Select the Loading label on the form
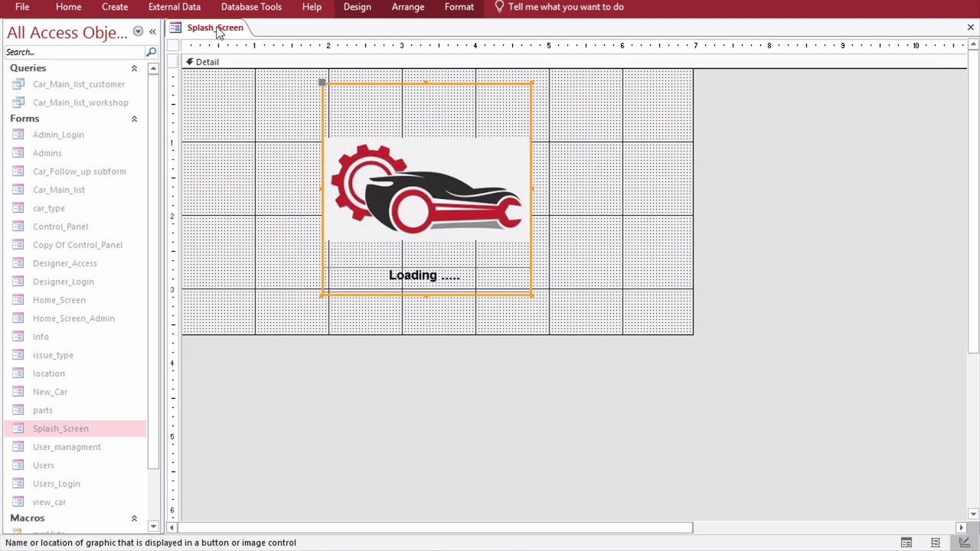The height and width of the screenshot is (551, 980). coord(424,275)
